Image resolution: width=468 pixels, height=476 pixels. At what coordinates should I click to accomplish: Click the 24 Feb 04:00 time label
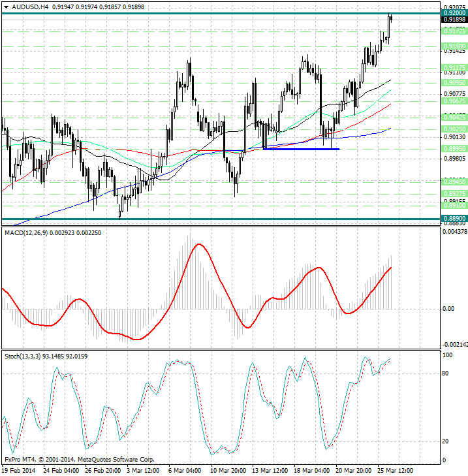point(61,471)
